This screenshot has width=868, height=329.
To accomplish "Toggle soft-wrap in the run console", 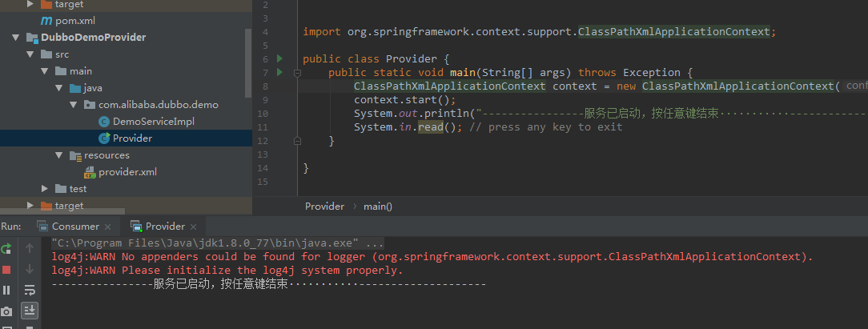I will [30, 291].
